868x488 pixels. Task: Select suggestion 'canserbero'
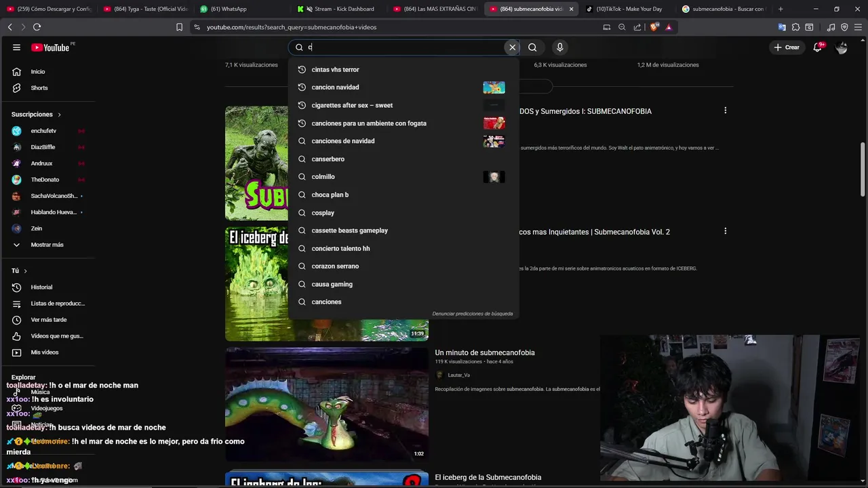[x=403, y=159]
